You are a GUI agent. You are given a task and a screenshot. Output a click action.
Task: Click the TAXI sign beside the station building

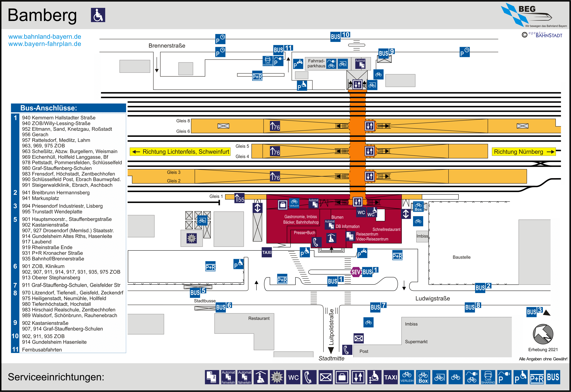tap(267, 252)
